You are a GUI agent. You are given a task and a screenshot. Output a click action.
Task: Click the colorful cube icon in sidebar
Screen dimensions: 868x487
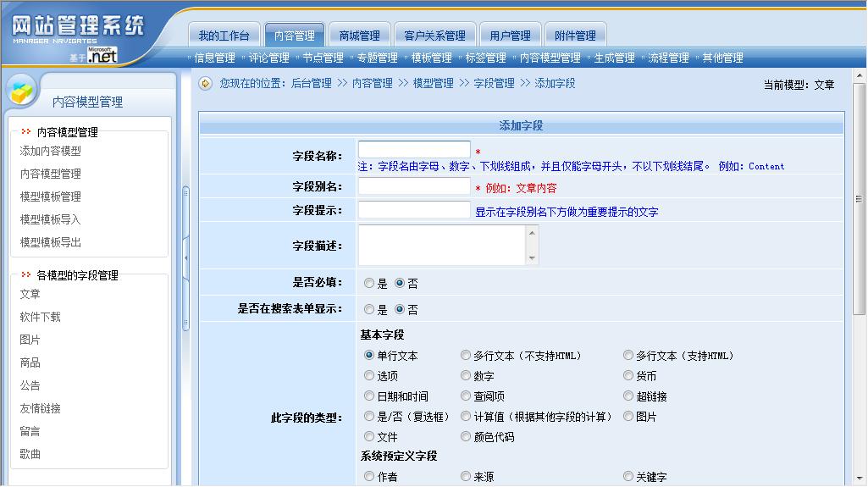[x=23, y=90]
